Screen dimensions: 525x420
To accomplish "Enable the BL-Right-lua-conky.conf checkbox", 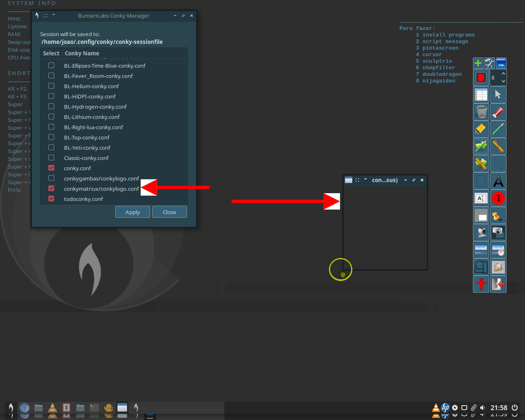I will point(51,127).
